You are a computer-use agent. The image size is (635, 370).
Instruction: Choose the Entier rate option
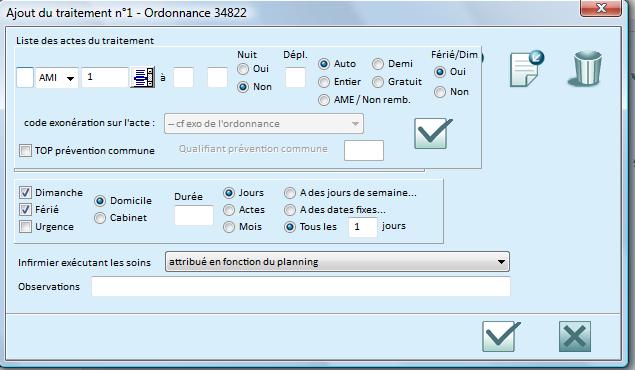[x=324, y=82]
